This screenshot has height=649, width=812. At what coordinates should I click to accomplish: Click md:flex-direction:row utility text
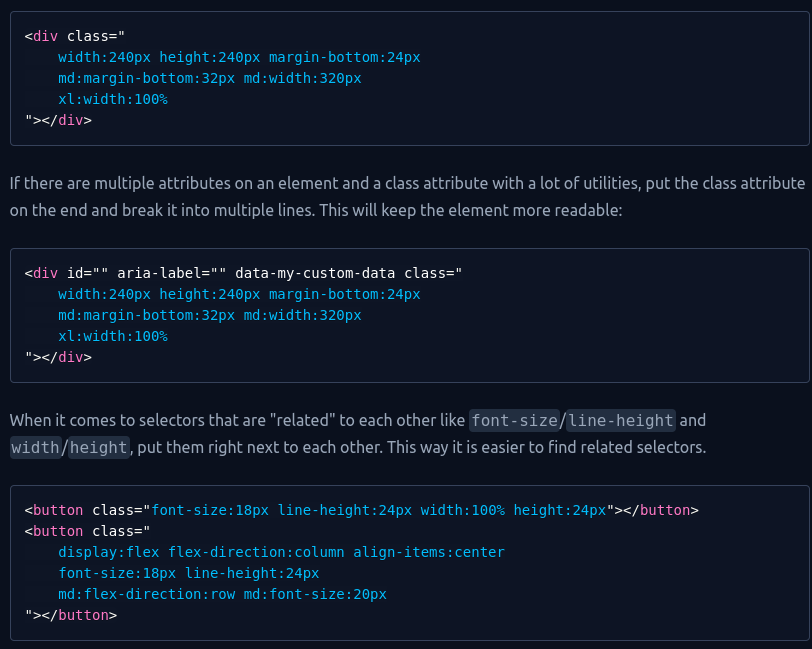[x=147, y=594]
